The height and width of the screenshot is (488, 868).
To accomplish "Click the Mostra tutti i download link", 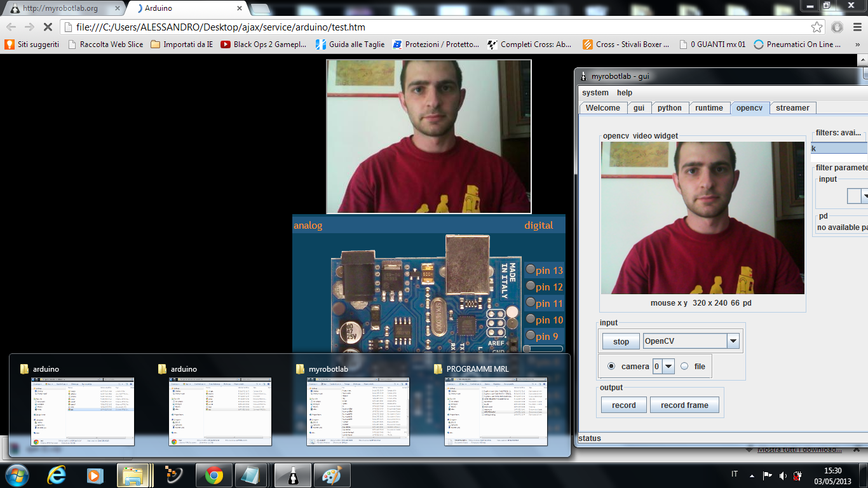I will 799,450.
